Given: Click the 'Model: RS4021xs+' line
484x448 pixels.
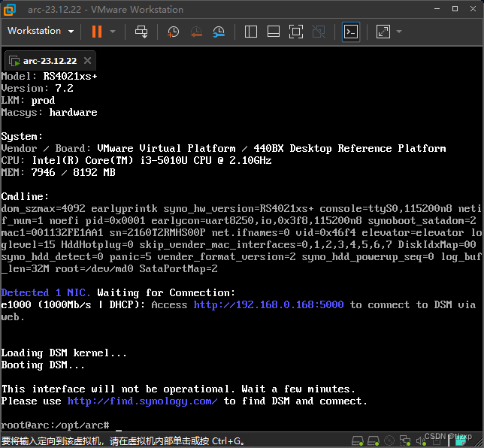Looking at the screenshot, I should (x=50, y=76).
